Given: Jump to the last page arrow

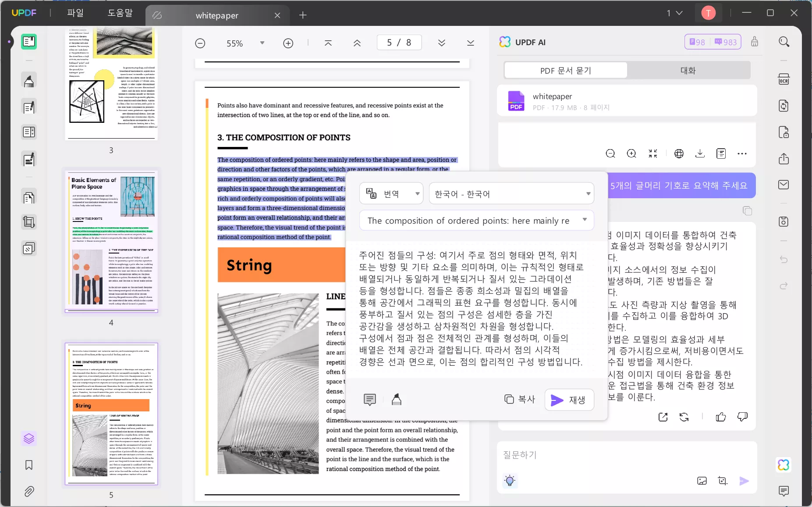Looking at the screenshot, I should tap(471, 43).
